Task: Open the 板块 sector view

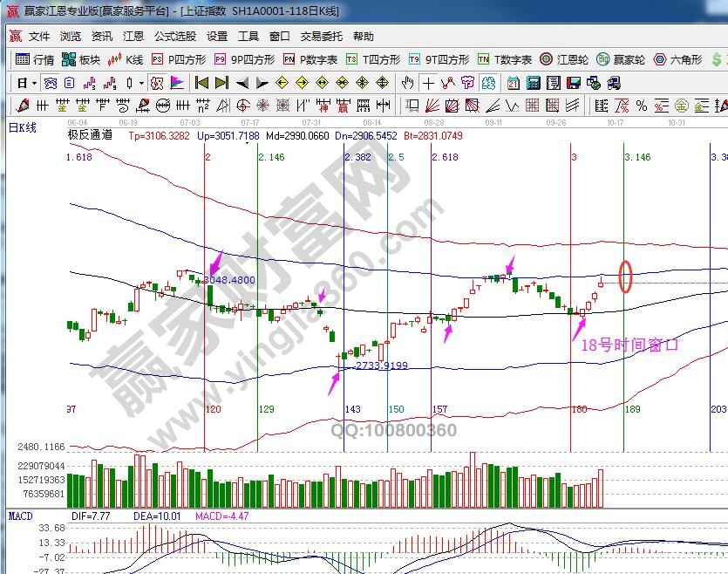Action: click(81, 59)
